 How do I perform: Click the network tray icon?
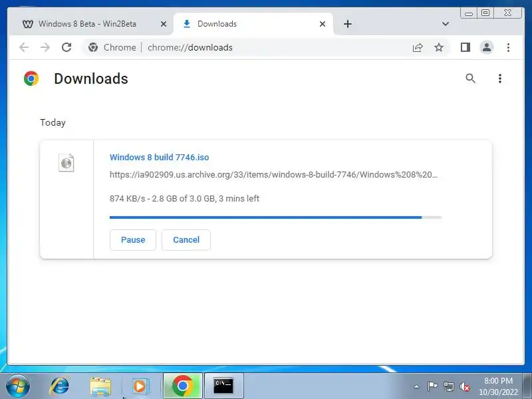448,386
